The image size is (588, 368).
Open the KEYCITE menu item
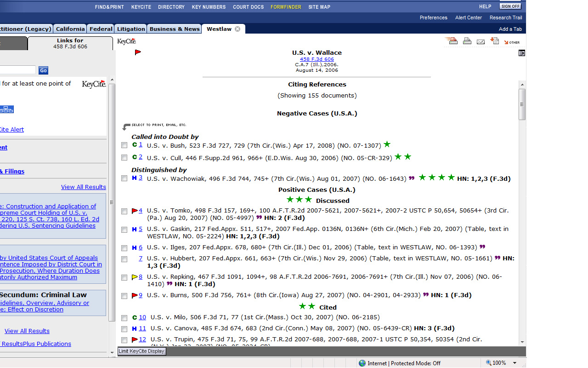[141, 7]
